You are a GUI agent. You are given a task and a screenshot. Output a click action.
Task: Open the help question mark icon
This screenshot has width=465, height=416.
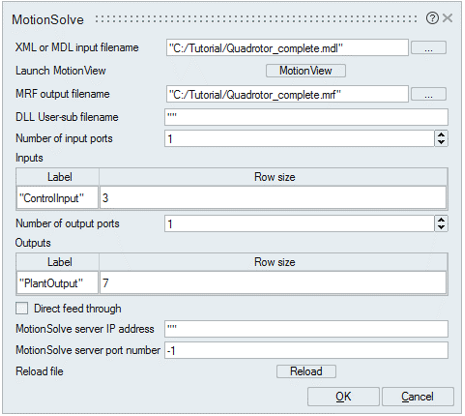coord(432,18)
